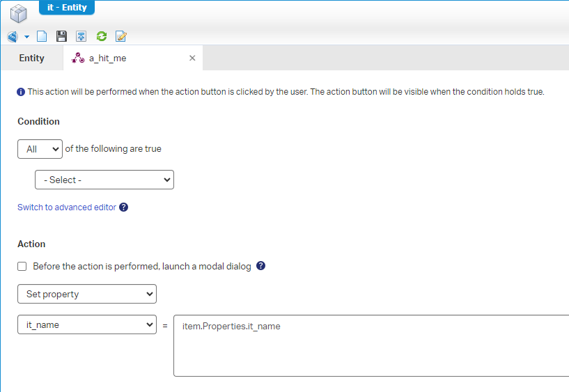
Task: Click the entity cube icon in header
Action: 19,13
